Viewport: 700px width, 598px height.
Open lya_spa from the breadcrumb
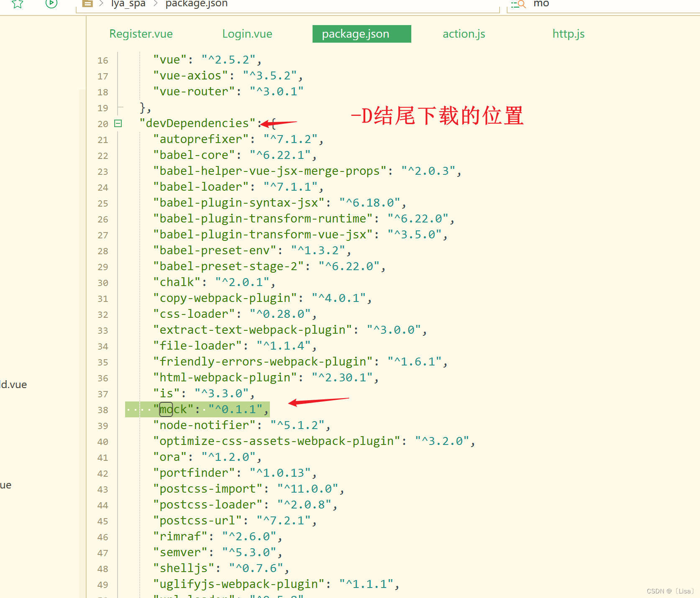point(128,3)
